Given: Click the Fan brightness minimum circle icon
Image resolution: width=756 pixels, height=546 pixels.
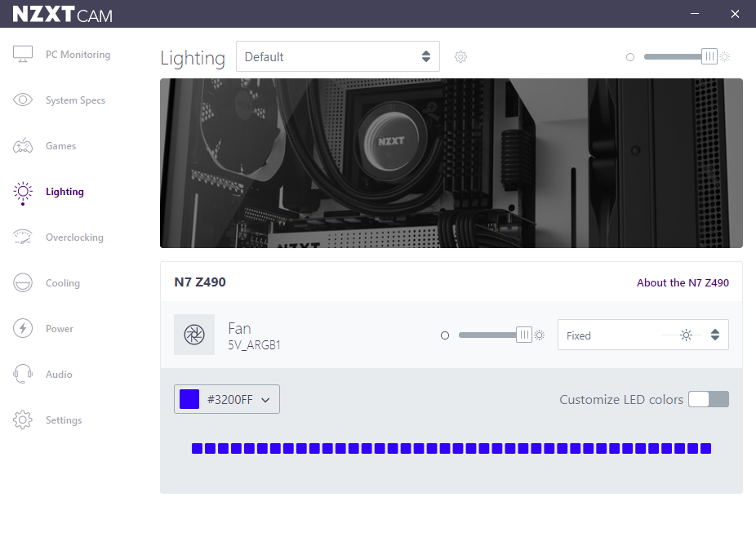Looking at the screenshot, I should [445, 335].
